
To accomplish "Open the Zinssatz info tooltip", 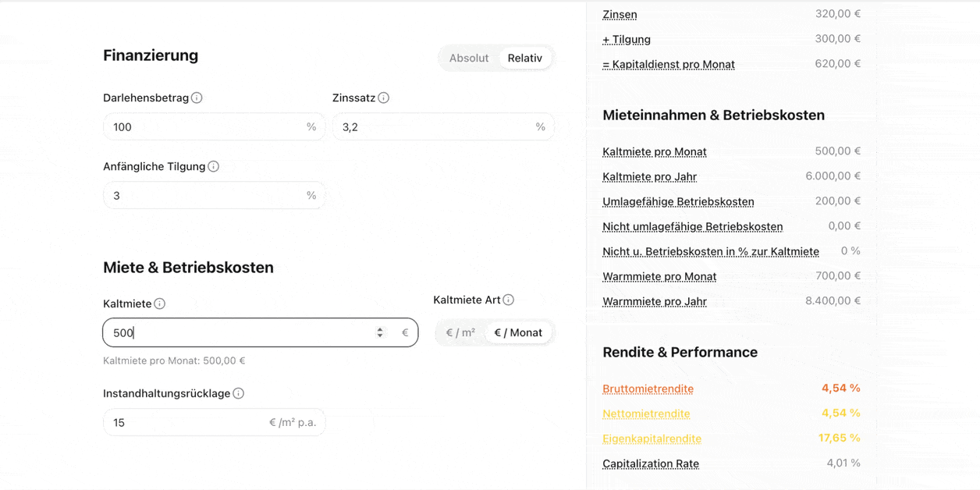I will pyautogui.click(x=385, y=98).
